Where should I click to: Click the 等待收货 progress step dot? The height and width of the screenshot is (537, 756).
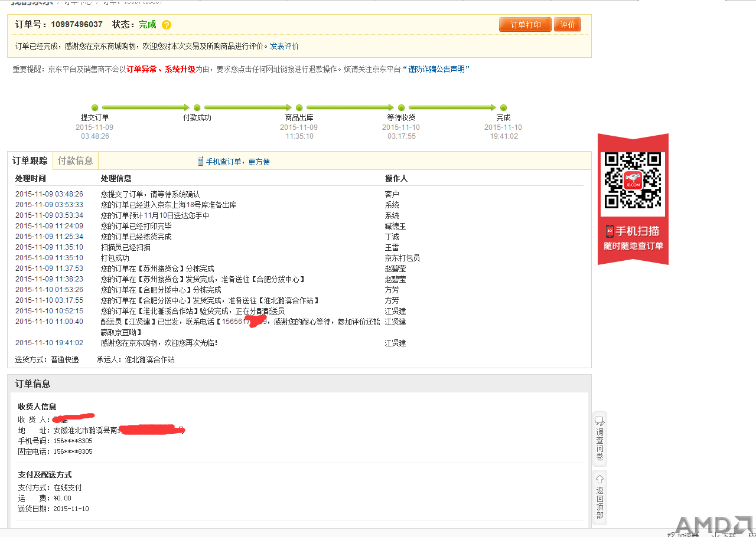(402, 107)
